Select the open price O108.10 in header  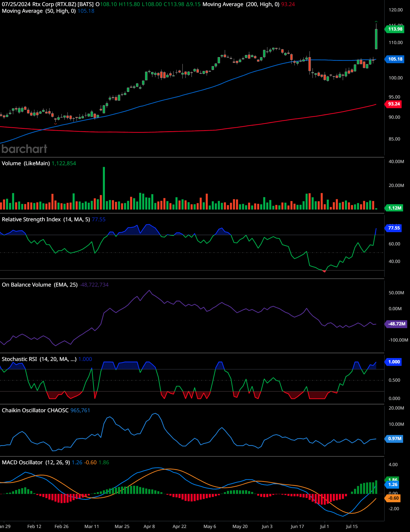point(106,4)
